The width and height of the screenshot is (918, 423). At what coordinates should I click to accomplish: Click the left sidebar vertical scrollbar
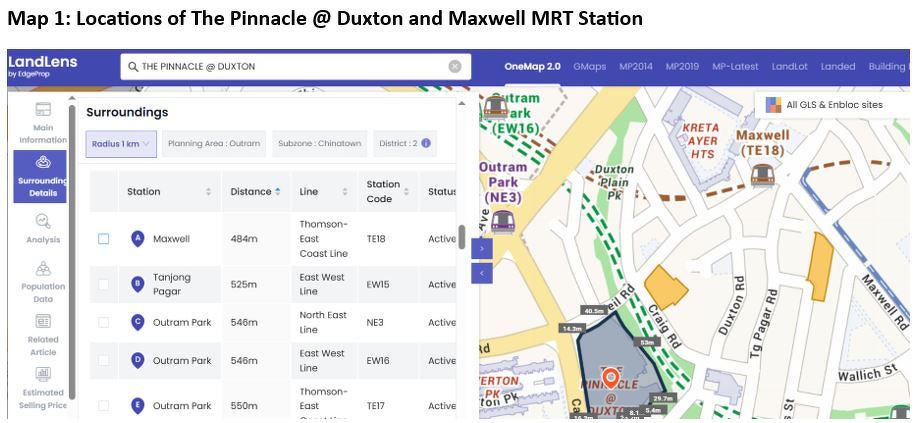(72, 252)
